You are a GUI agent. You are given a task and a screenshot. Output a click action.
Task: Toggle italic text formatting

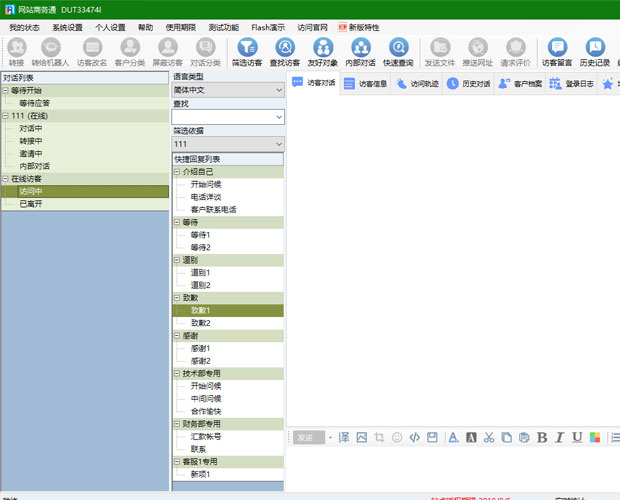coord(559,437)
